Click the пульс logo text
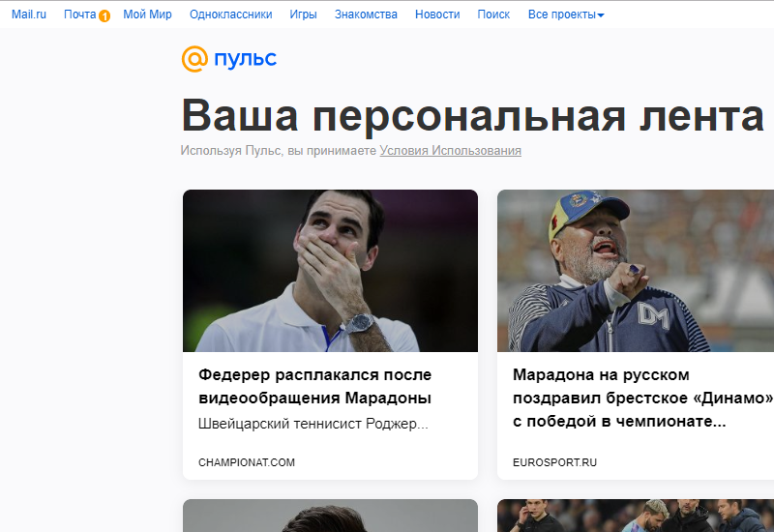This screenshot has height=532, width=774. (x=245, y=59)
